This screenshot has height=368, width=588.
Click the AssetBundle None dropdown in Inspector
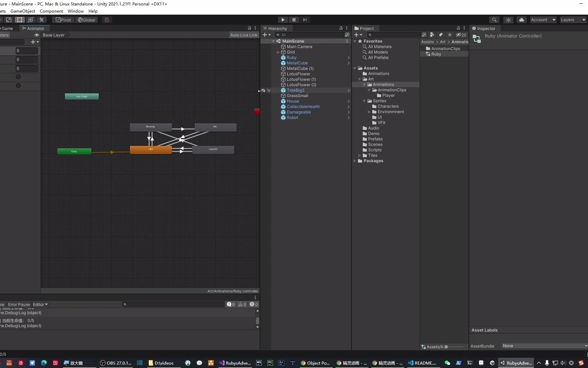click(543, 346)
